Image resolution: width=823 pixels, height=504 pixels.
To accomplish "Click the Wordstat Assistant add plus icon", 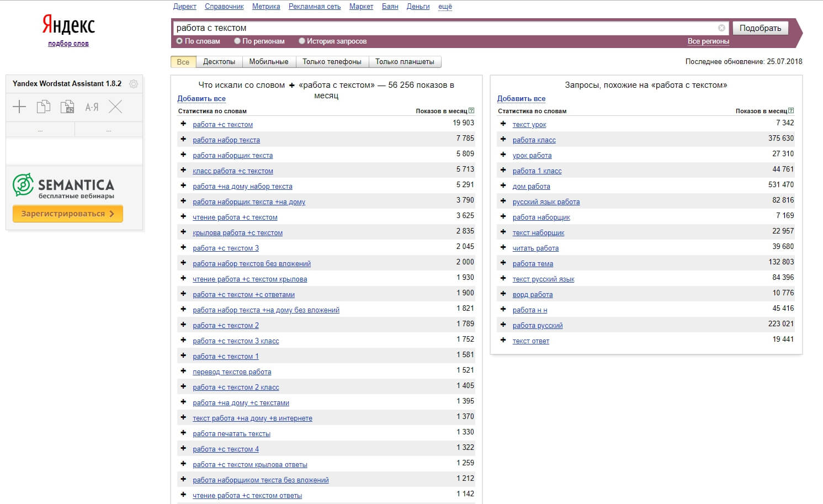I will [x=19, y=107].
